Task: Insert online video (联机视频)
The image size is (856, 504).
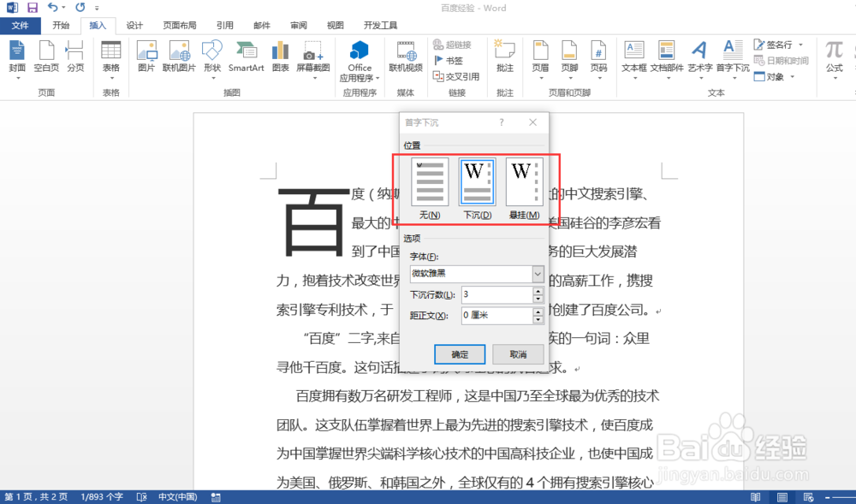Action: [x=406, y=56]
